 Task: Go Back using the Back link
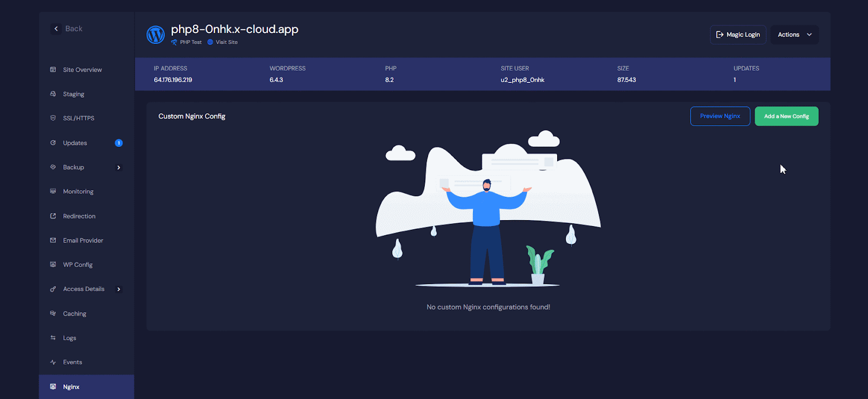74,29
